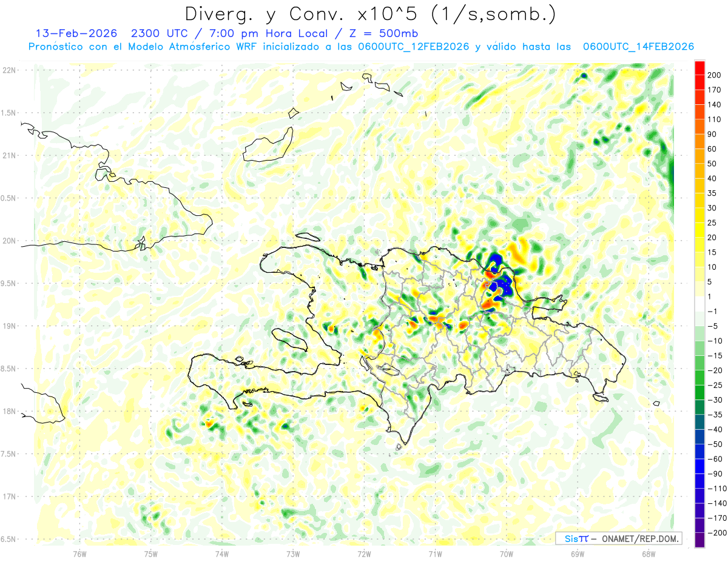Click the '20N' latitude label
Screen dimensions: 728x562
(x=8, y=241)
